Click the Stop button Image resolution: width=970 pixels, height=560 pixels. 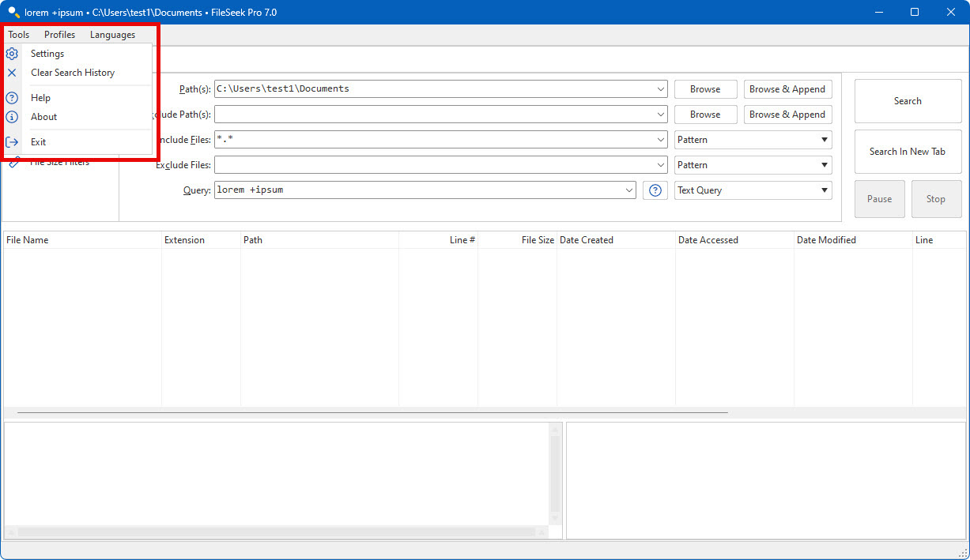pyautogui.click(x=936, y=199)
